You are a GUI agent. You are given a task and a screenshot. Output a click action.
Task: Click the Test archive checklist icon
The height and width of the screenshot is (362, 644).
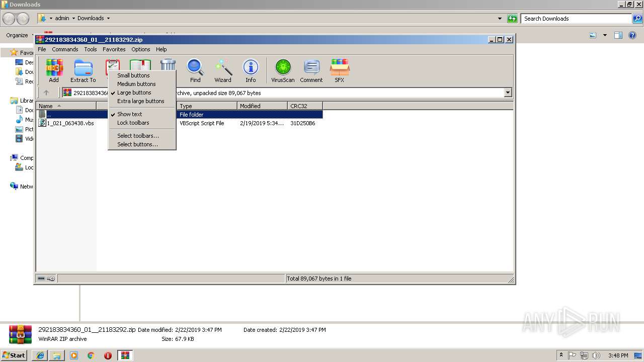pyautogui.click(x=112, y=65)
